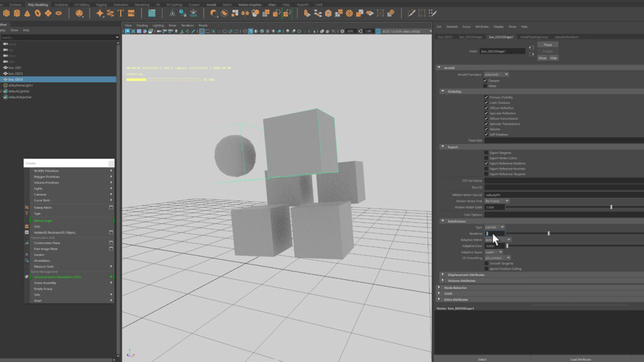Enable the Smooth Tangents checkbox under Subdivision
The width and height of the screenshot is (644, 362).
pyautogui.click(x=486, y=264)
